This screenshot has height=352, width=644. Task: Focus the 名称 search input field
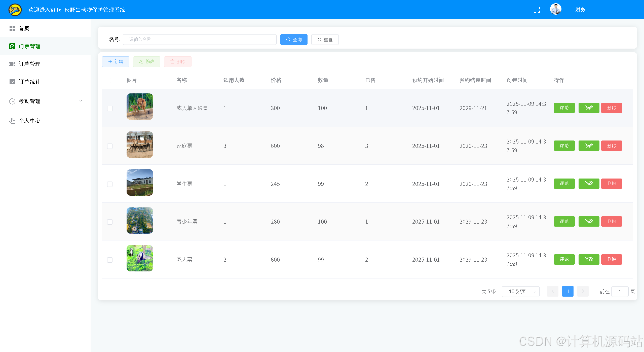click(x=200, y=40)
